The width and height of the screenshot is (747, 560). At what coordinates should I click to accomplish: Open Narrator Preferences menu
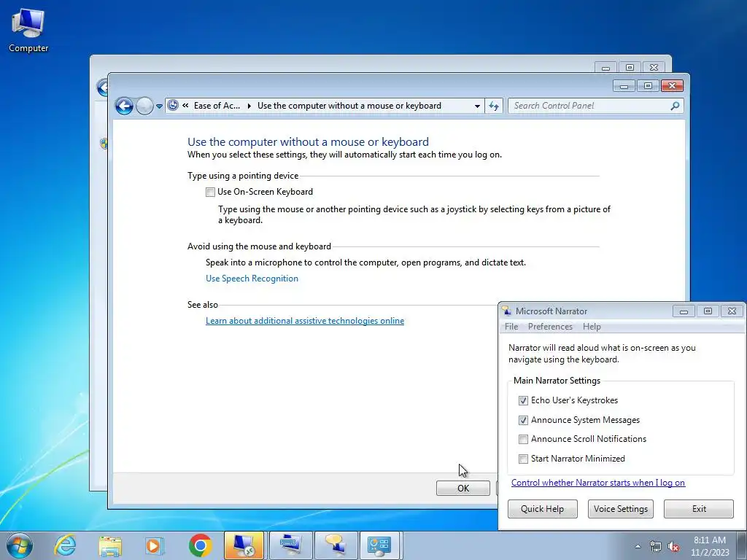click(x=550, y=327)
